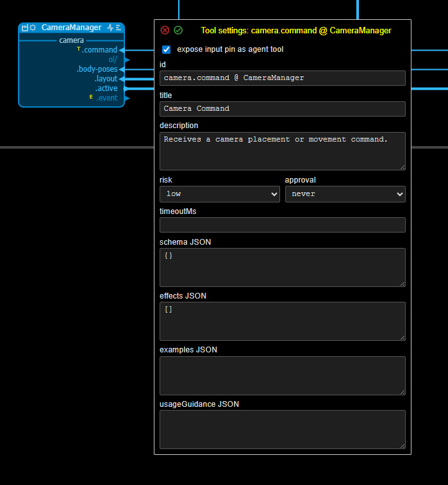Viewport: 448px width, 485px height.
Task: Uncheck expose input pin as agent tool
Action: coord(167,49)
